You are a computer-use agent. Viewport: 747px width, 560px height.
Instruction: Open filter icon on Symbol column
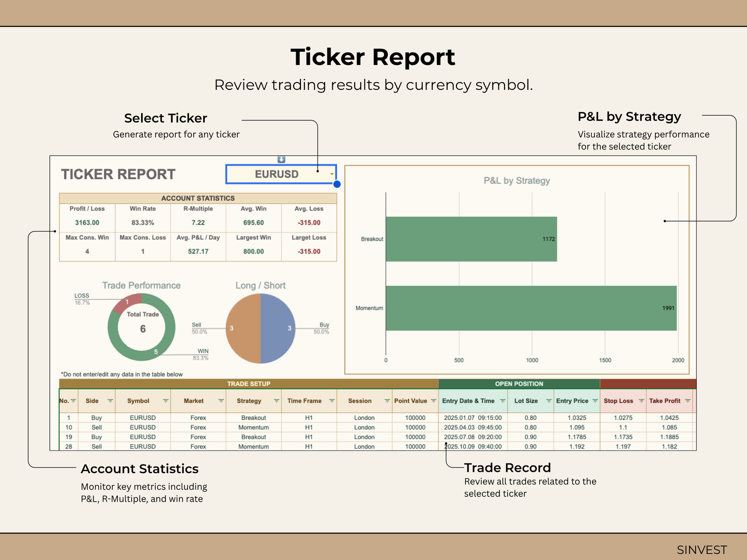[166, 401]
